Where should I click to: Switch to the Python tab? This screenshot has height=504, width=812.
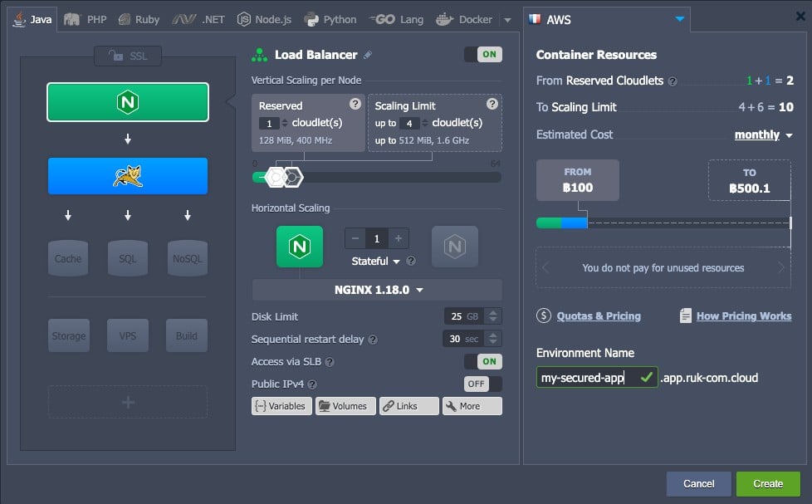[x=330, y=20]
